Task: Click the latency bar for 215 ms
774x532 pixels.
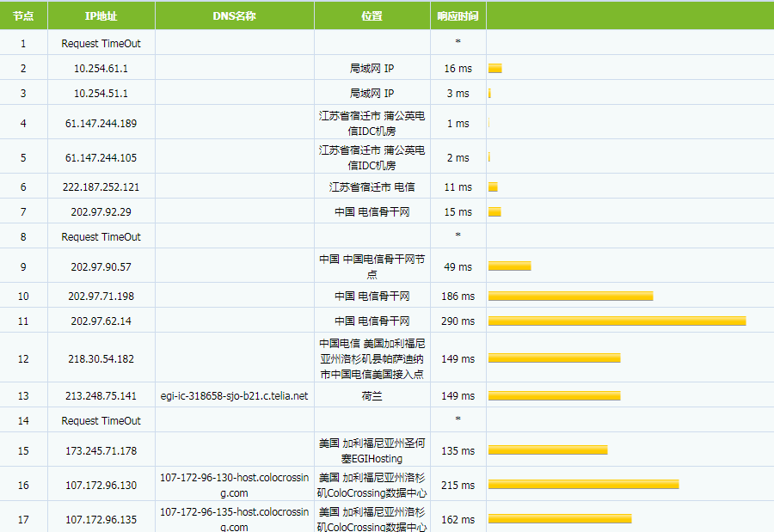Action: tap(583, 485)
